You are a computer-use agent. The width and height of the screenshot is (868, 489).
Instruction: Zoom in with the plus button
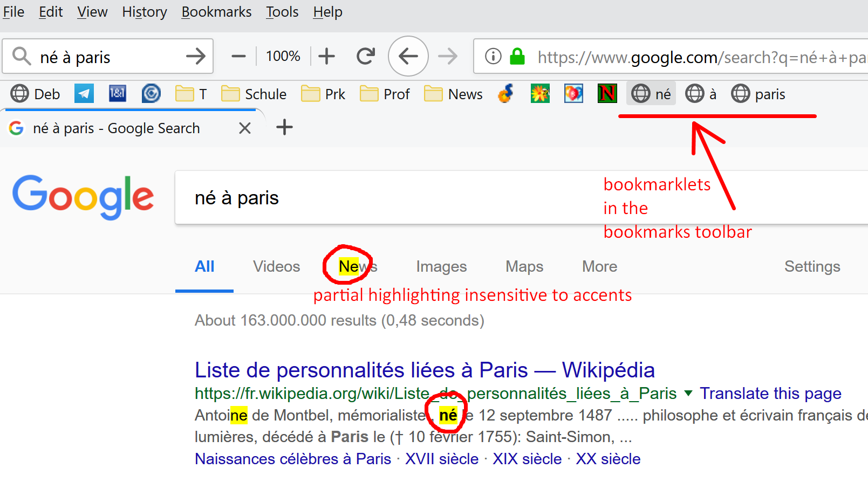pyautogui.click(x=326, y=56)
